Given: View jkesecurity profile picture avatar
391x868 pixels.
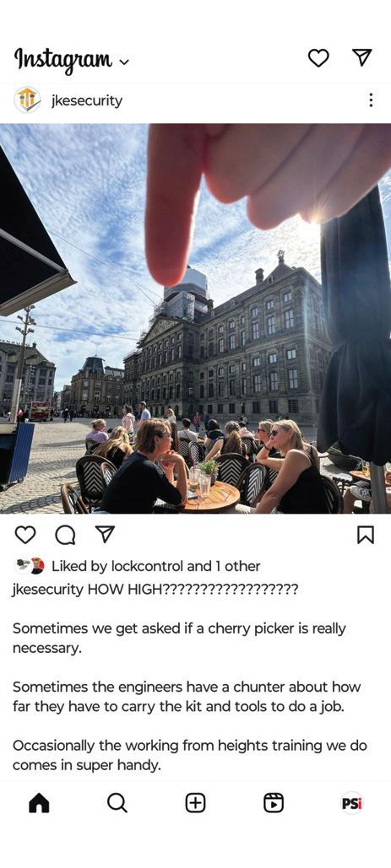Looking at the screenshot, I should (x=27, y=100).
